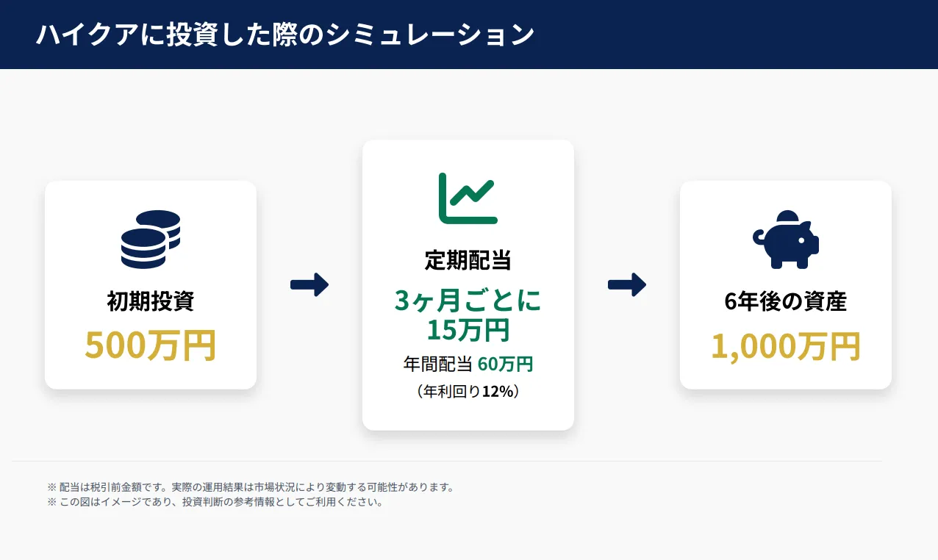
Task: Click the green 3ヶ月ごとに text
Action: pyautogui.click(x=468, y=301)
